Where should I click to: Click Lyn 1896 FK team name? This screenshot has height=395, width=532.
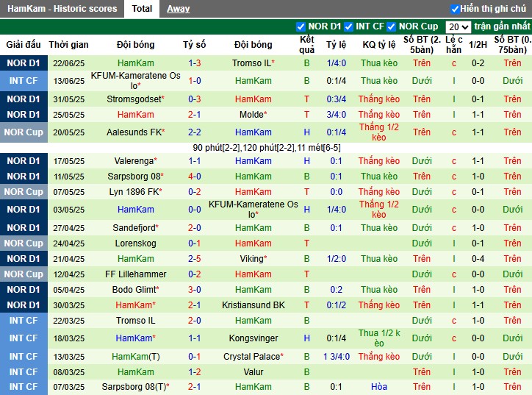pos(135,192)
